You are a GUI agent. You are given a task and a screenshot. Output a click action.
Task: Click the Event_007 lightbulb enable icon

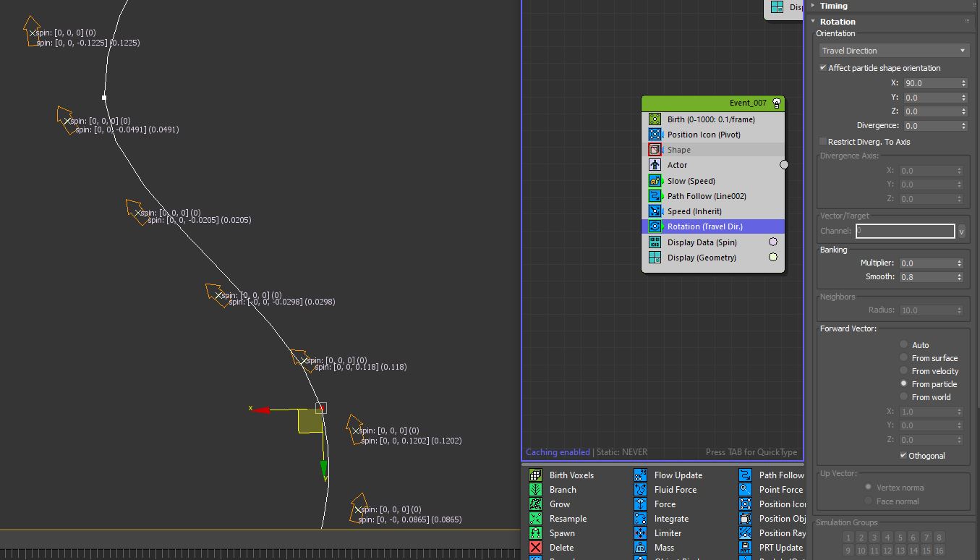777,103
